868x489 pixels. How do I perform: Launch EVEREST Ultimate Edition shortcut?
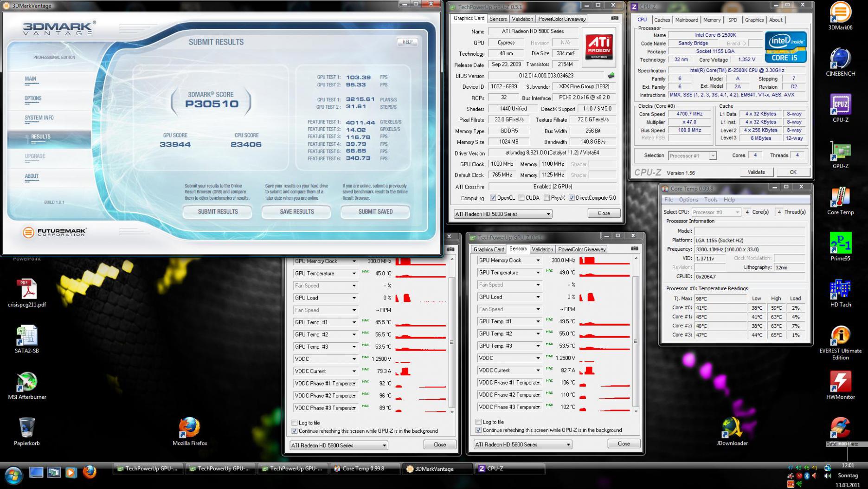click(840, 343)
